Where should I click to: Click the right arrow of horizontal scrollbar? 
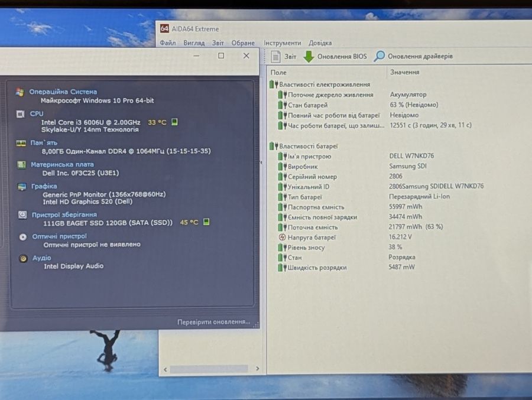click(257, 369)
